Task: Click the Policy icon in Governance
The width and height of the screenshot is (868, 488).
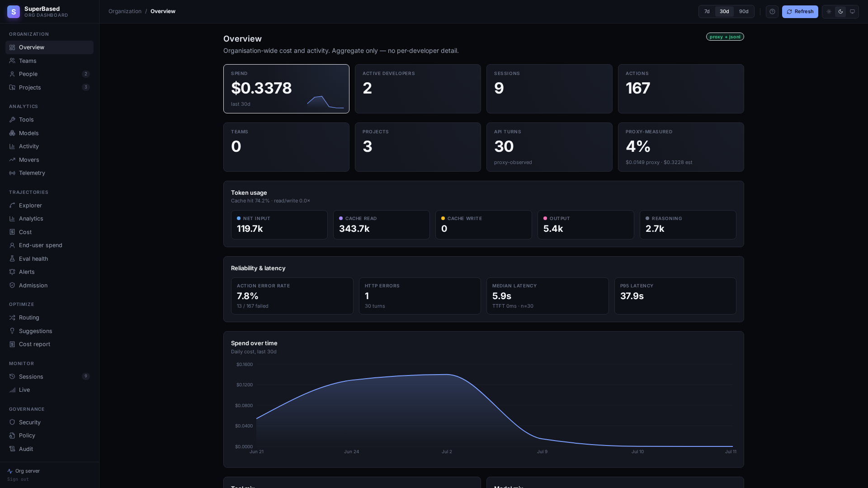Action: pos(12,436)
